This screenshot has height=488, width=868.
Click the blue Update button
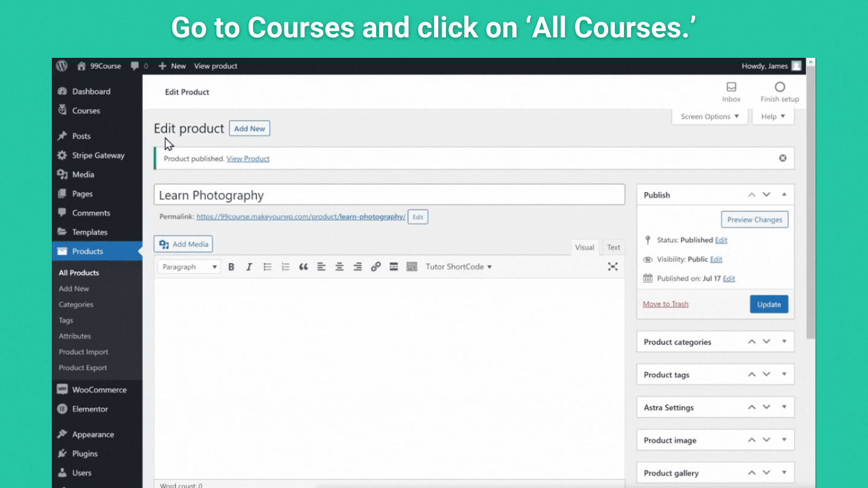tap(769, 304)
